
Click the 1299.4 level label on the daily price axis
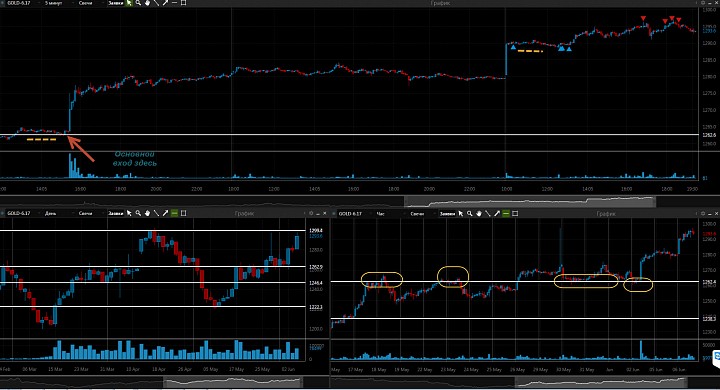(316, 231)
